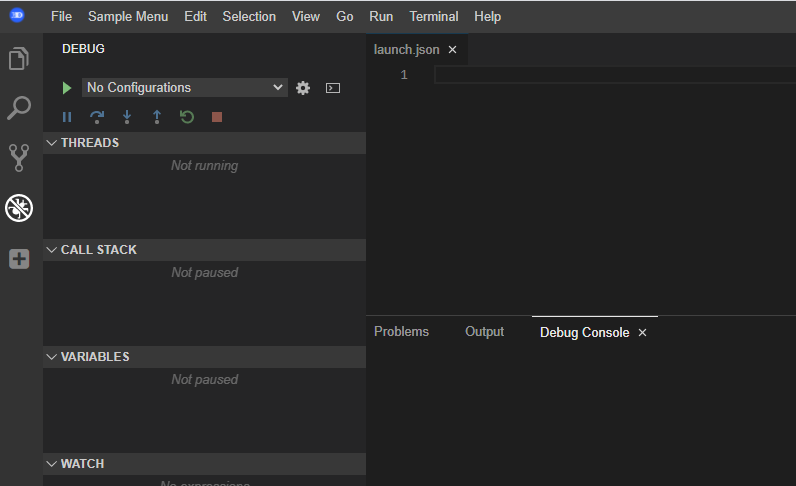This screenshot has height=486, width=796.
Task: Open the Sample Menu
Action: point(128,17)
